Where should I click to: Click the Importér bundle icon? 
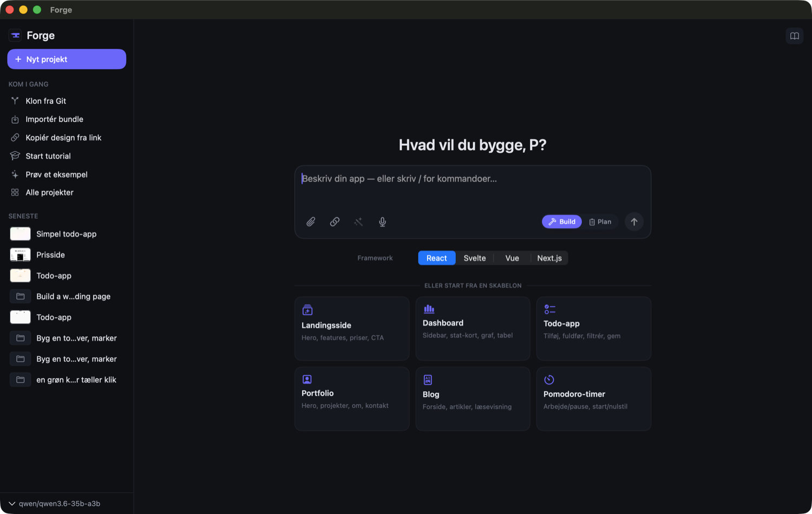click(15, 119)
